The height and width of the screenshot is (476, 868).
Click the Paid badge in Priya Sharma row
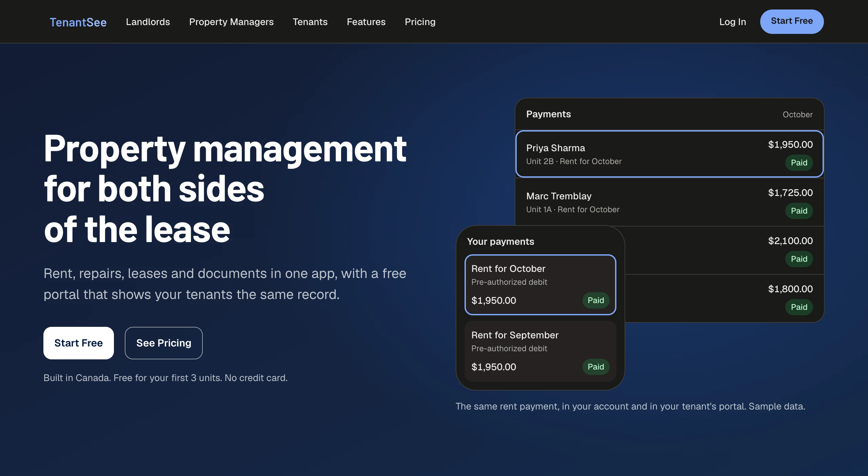(x=799, y=163)
